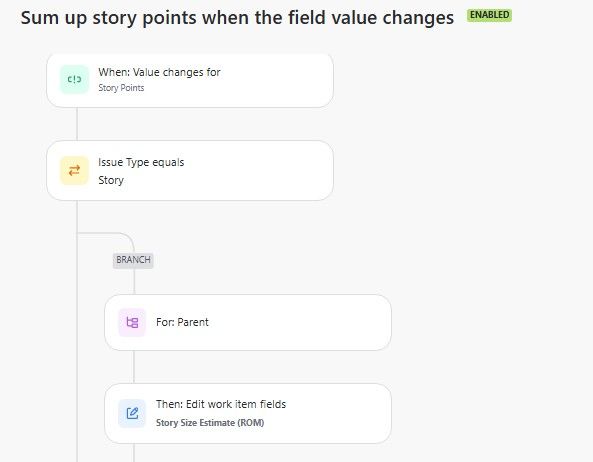The width and height of the screenshot is (593, 462).
Task: Click the Story Points field subtitle
Action: (x=121, y=88)
